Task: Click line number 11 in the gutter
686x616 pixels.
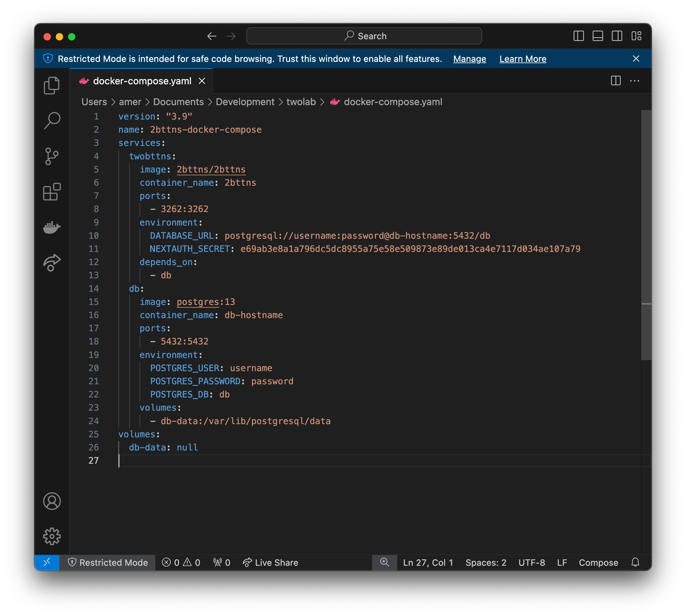Action: point(94,249)
